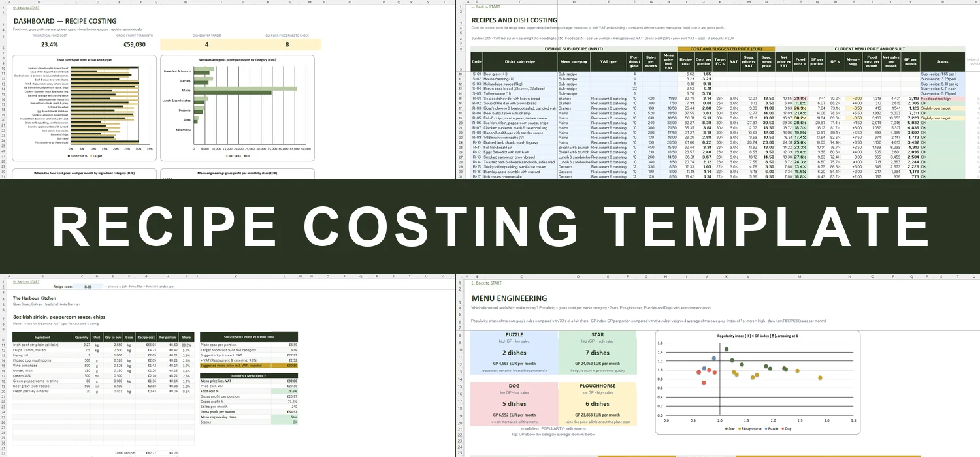Click Back to START on recipe card sheet
This screenshot has height=457, width=980.
[x=26, y=282]
